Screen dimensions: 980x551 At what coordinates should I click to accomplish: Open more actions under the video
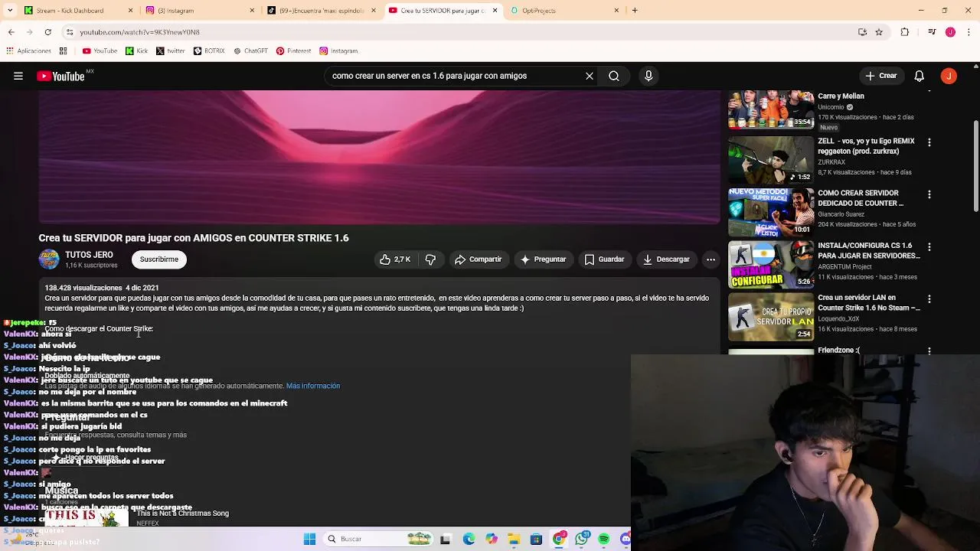[710, 259]
